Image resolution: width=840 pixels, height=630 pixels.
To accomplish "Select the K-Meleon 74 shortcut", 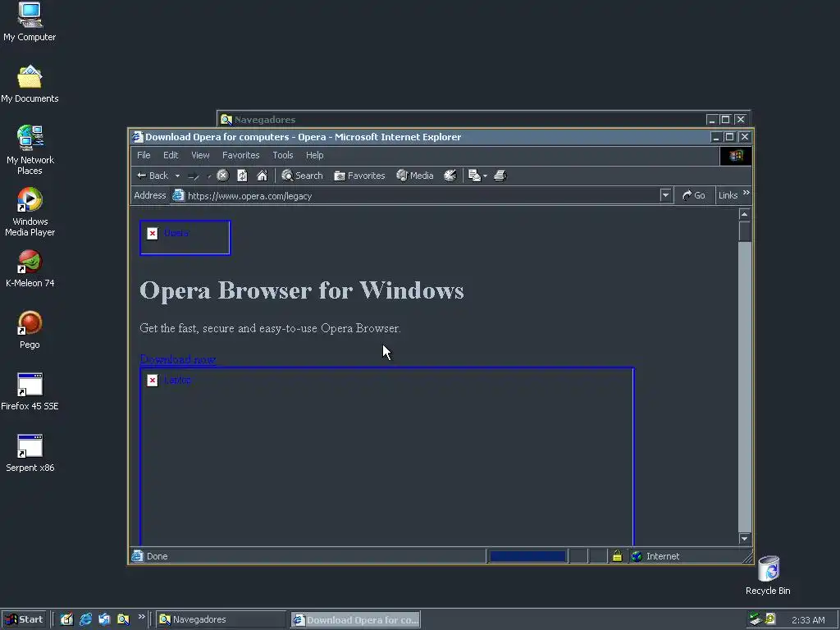I will [x=30, y=269].
